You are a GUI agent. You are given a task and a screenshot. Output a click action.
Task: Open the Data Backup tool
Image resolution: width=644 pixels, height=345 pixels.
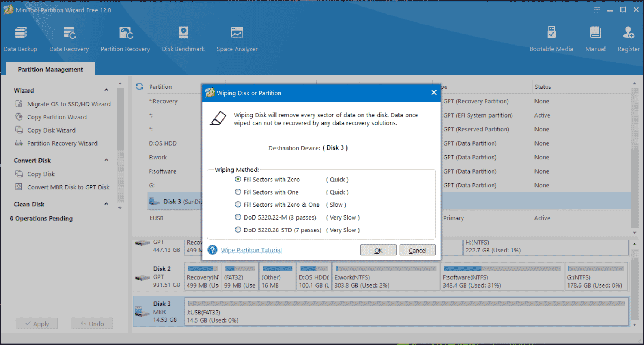point(20,39)
